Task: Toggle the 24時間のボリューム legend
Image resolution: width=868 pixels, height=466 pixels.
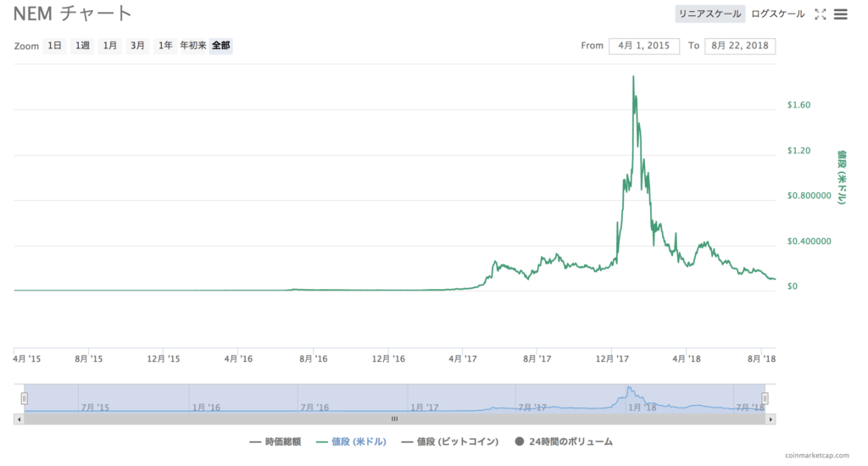Action: (x=564, y=441)
